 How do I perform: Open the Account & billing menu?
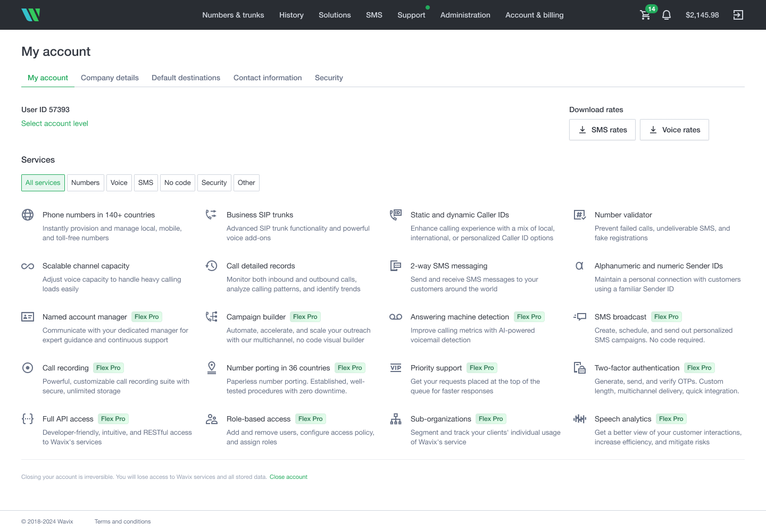coord(535,15)
